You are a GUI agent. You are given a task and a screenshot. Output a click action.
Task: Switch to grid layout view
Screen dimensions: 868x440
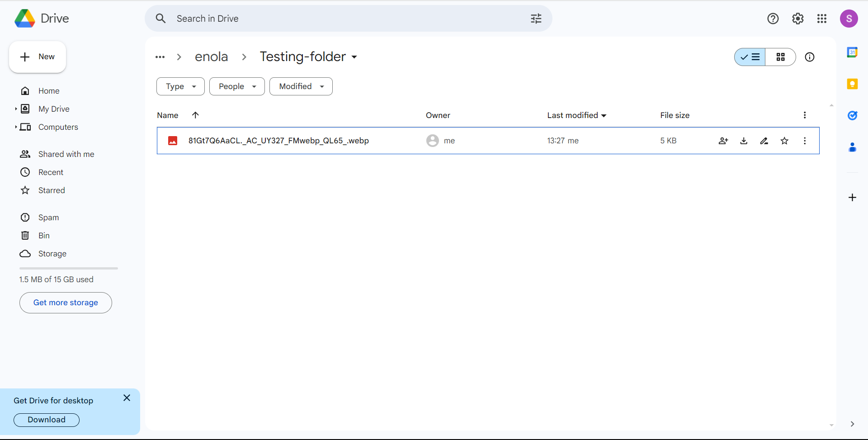[780, 57]
